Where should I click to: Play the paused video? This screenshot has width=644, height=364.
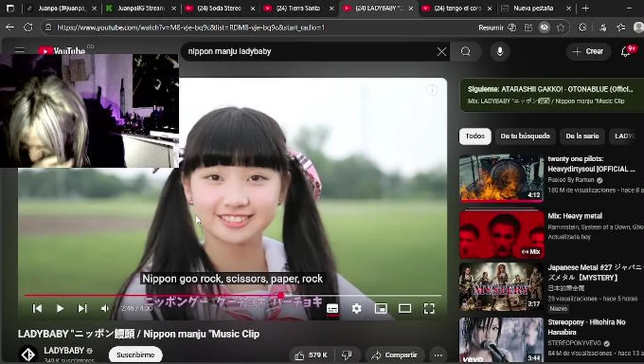click(60, 308)
